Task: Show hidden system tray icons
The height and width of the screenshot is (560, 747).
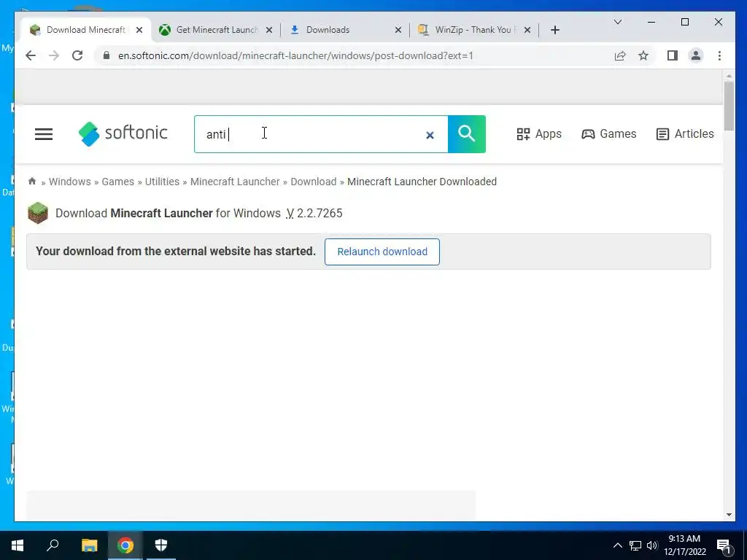Action: click(x=617, y=545)
